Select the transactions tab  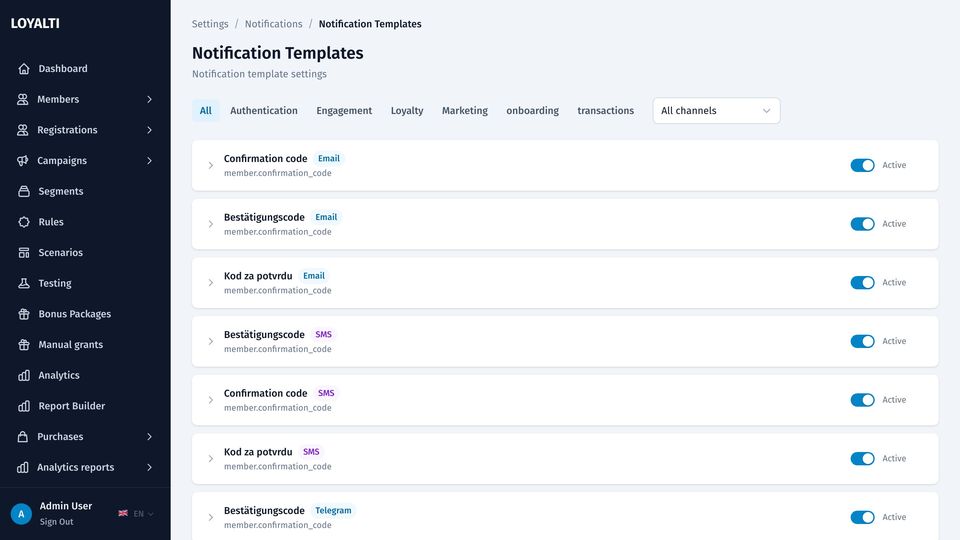click(x=606, y=111)
